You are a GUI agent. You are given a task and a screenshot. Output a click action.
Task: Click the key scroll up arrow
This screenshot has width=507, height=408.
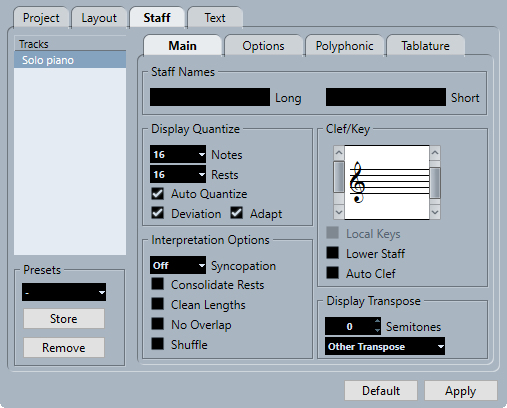coord(435,153)
